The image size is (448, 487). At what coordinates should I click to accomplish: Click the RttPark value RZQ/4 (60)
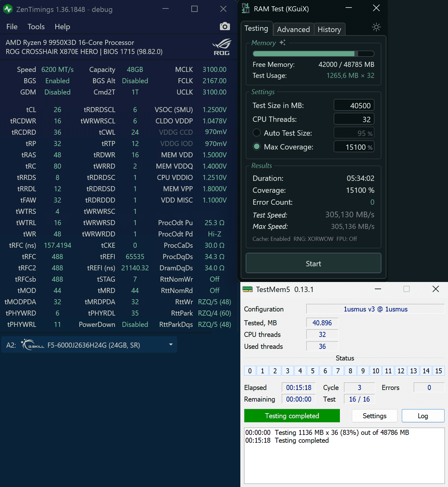(215, 313)
